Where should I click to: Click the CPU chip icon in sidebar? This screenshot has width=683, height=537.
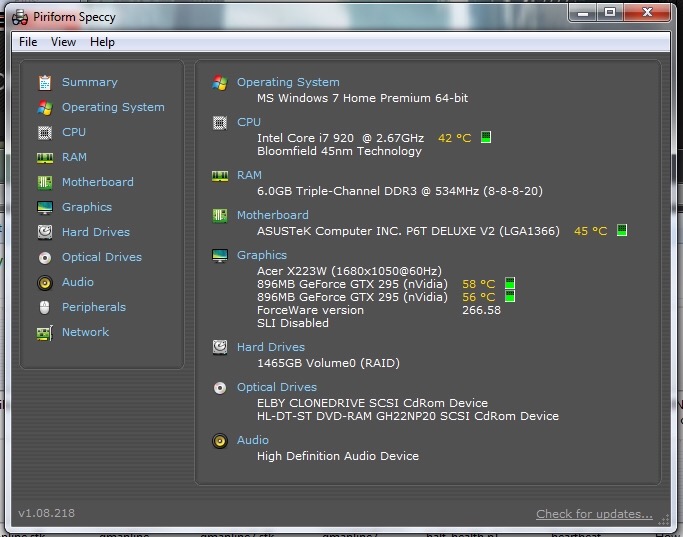(x=45, y=132)
